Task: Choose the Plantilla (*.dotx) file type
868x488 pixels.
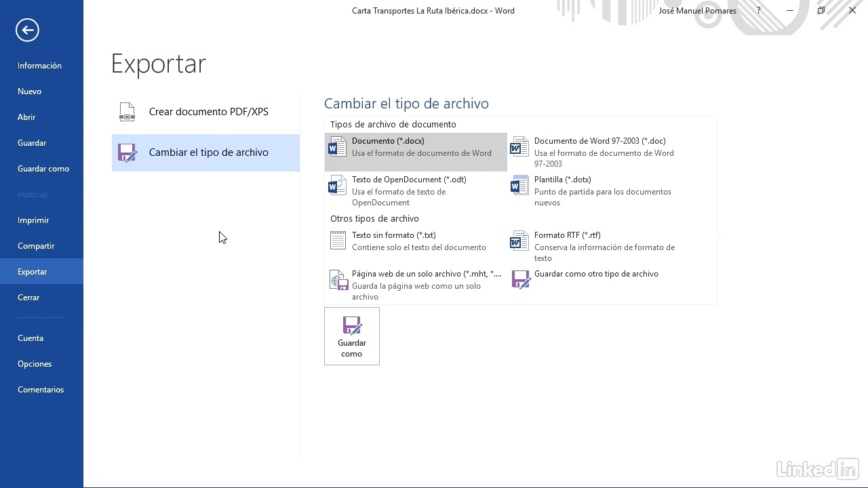Action: [x=599, y=190]
